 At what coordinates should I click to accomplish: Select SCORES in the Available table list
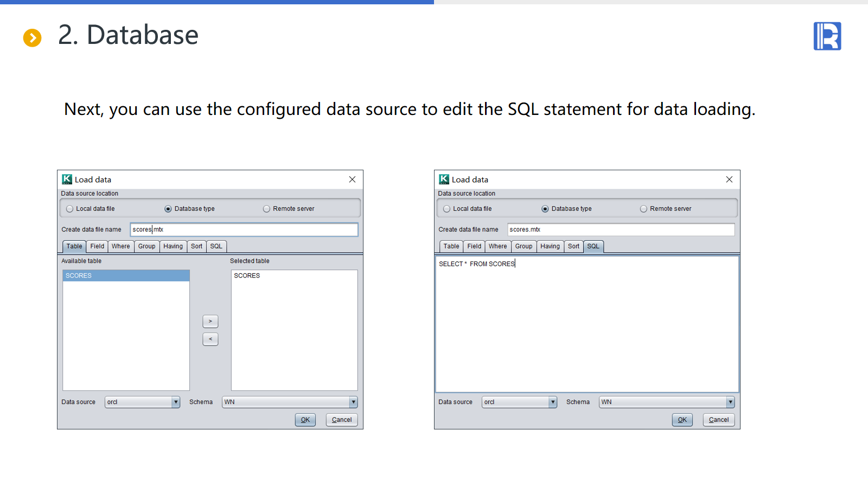pyautogui.click(x=126, y=275)
